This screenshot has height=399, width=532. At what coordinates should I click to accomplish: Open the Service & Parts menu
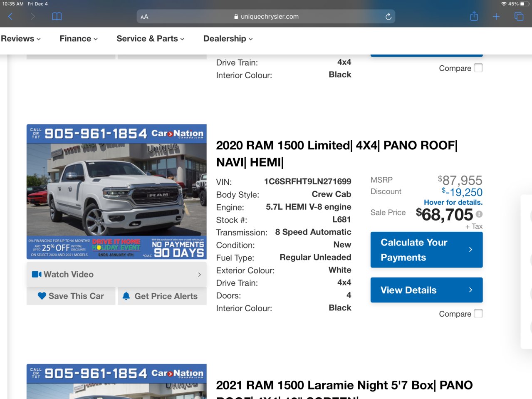pyautogui.click(x=151, y=39)
